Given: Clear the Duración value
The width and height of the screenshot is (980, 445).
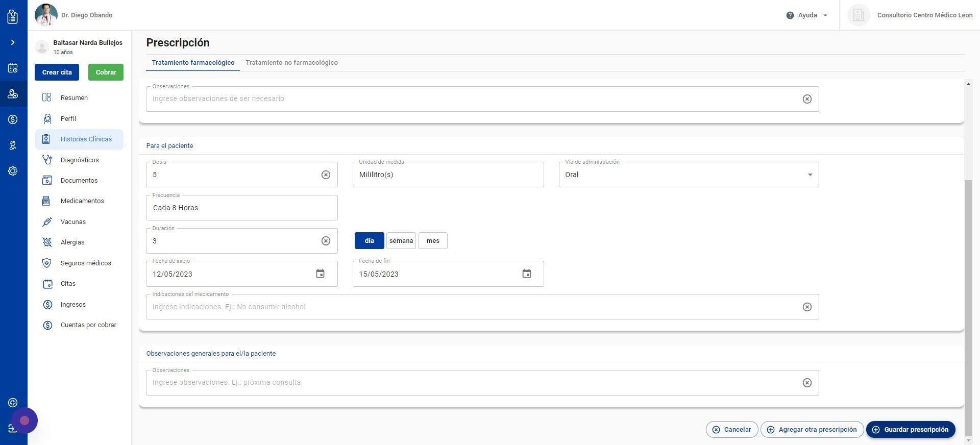Looking at the screenshot, I should (x=326, y=241).
